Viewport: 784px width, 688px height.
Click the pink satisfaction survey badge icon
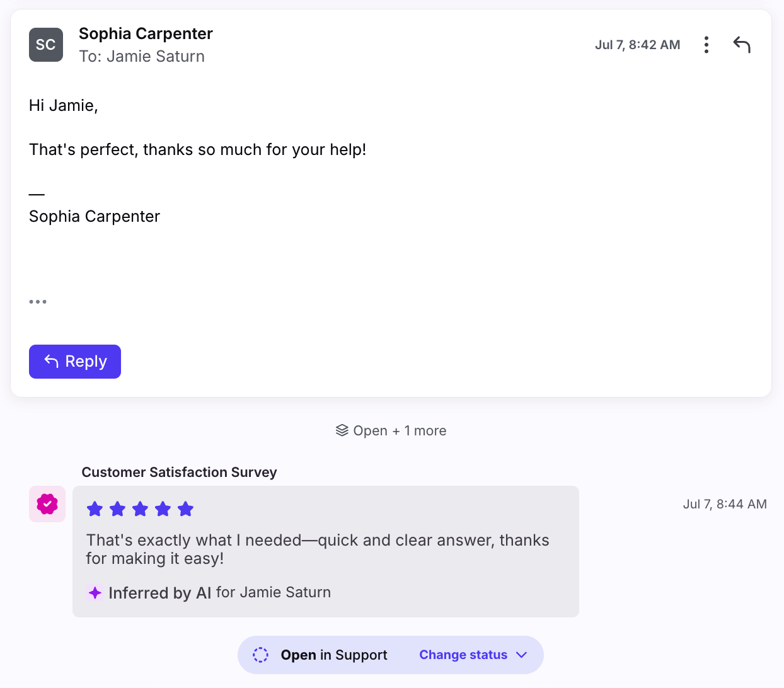47,504
